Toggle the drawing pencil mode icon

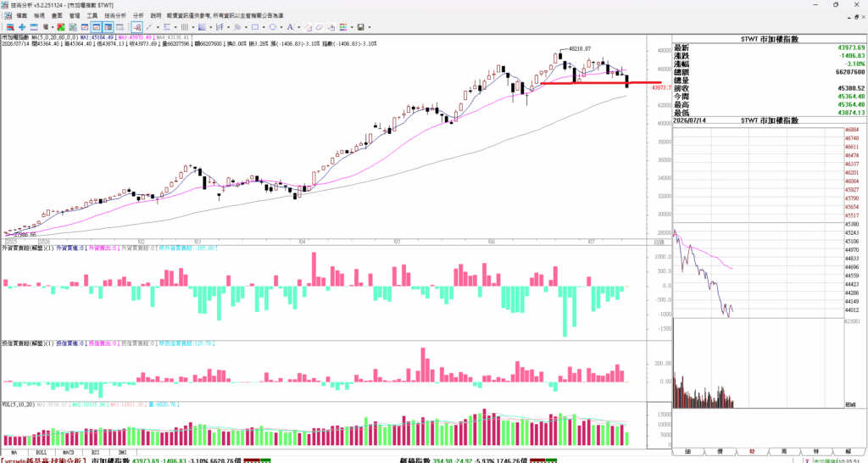[137, 26]
